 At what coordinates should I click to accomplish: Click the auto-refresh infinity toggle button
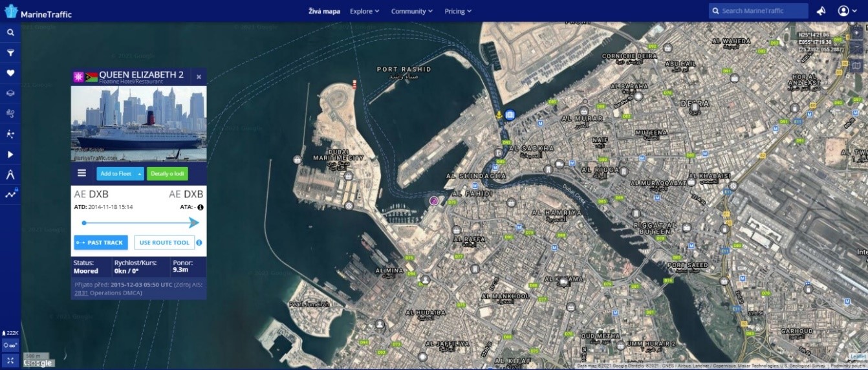click(x=10, y=345)
